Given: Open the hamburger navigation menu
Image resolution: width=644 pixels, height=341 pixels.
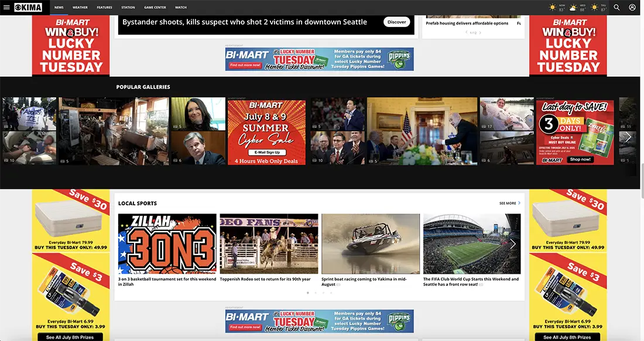Looking at the screenshot, I should pyautogui.click(x=6, y=8).
